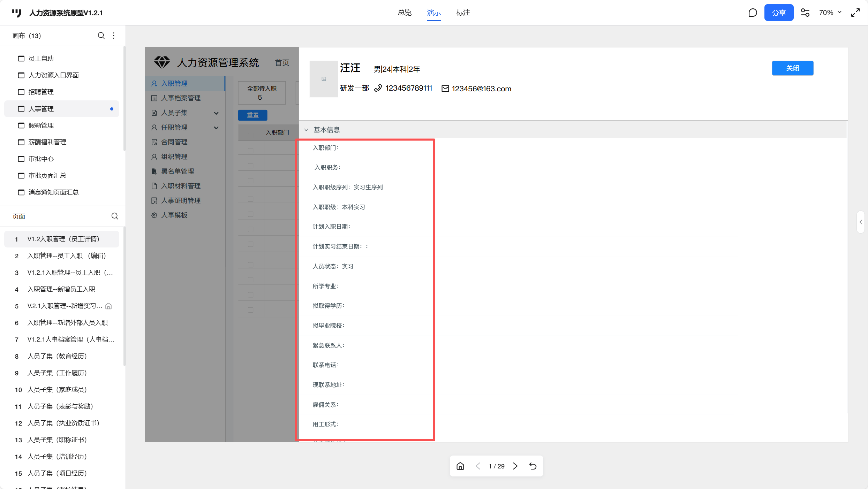Toggle the table header select-all checkbox
Viewport: 868px width, 489px height.
click(250, 135)
